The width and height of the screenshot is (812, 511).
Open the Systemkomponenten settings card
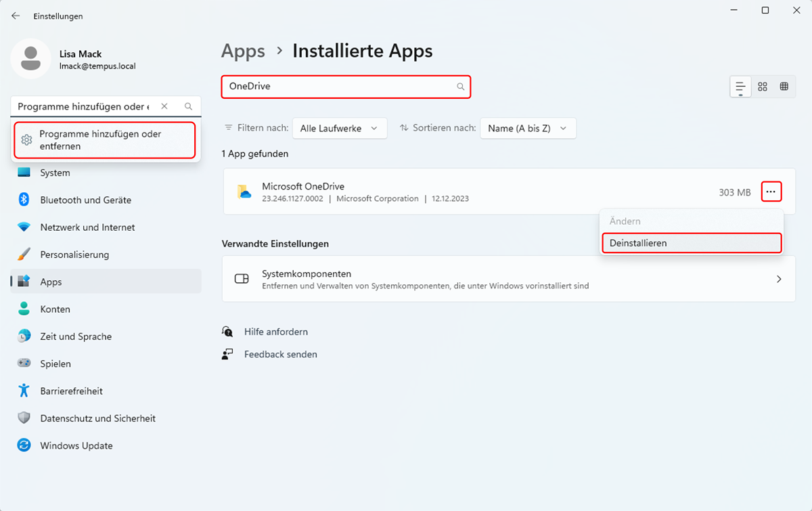(x=509, y=279)
